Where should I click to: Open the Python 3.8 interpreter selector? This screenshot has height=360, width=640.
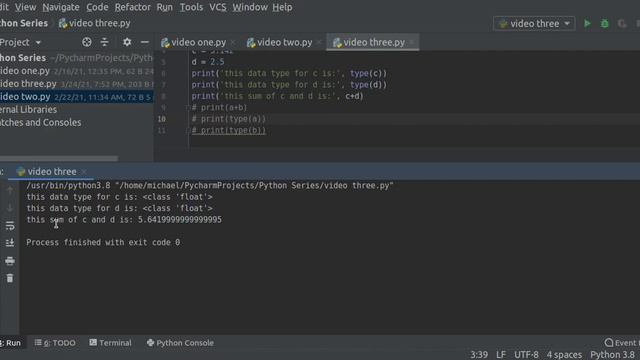pos(613,355)
